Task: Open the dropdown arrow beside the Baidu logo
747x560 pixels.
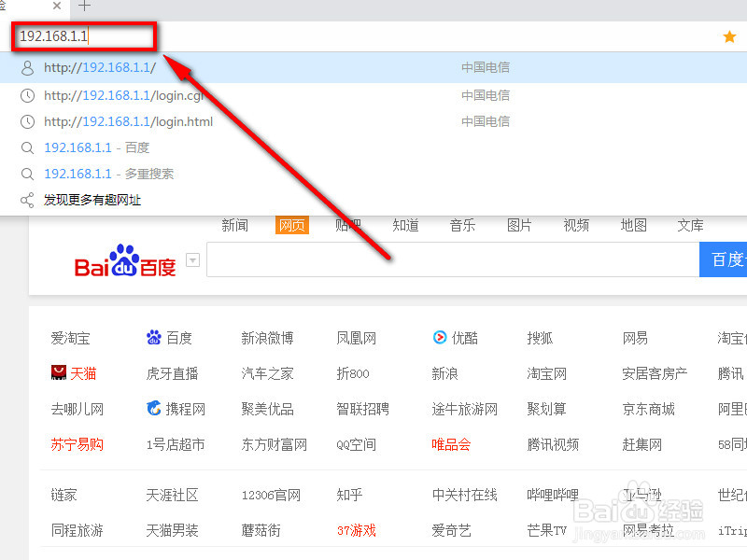Action: 192,260
